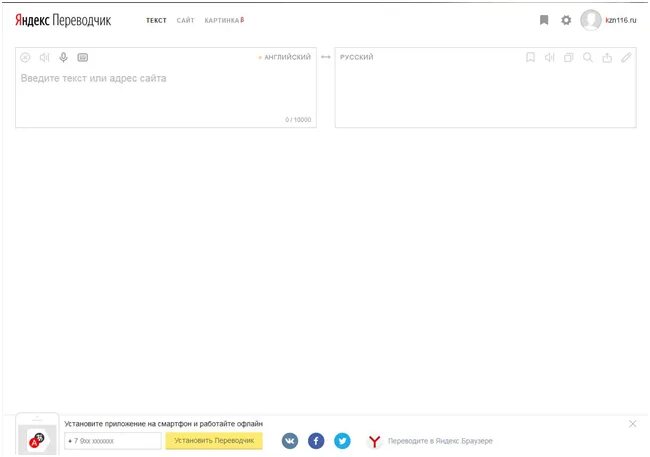Start voice input with the microphone icon
650x457 pixels.
click(63, 57)
